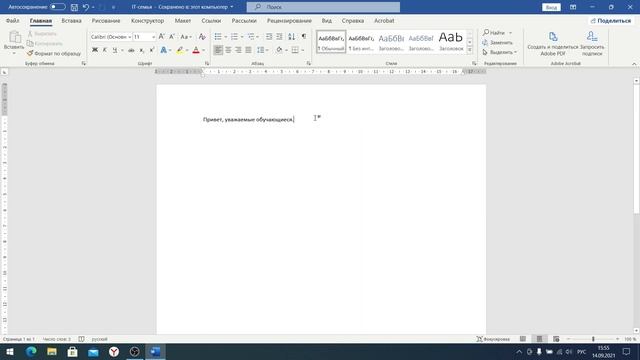This screenshot has width=640, height=360.
Task: Open Word from the Windows taskbar
Action: point(155,351)
